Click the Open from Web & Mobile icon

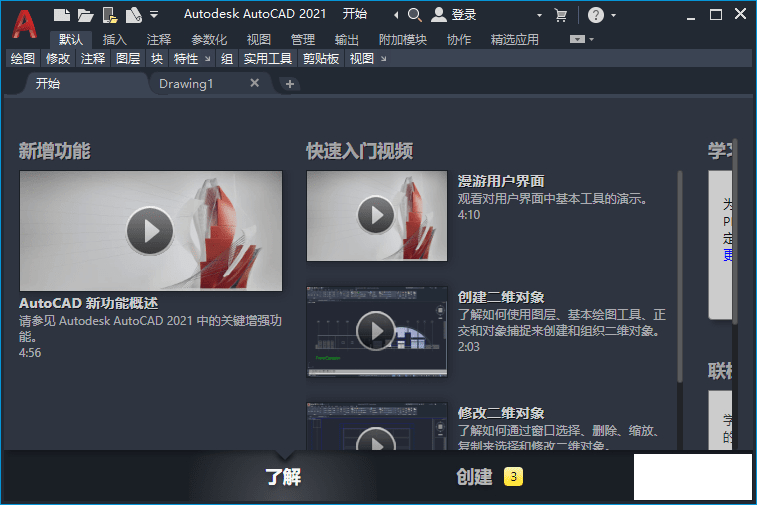(x=110, y=15)
